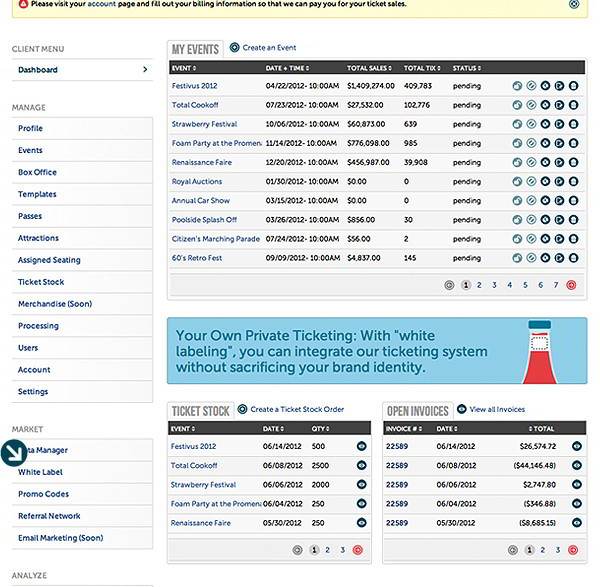
Task: Click the unlock icon on Strawberry Festival row
Action: [x=517, y=124]
